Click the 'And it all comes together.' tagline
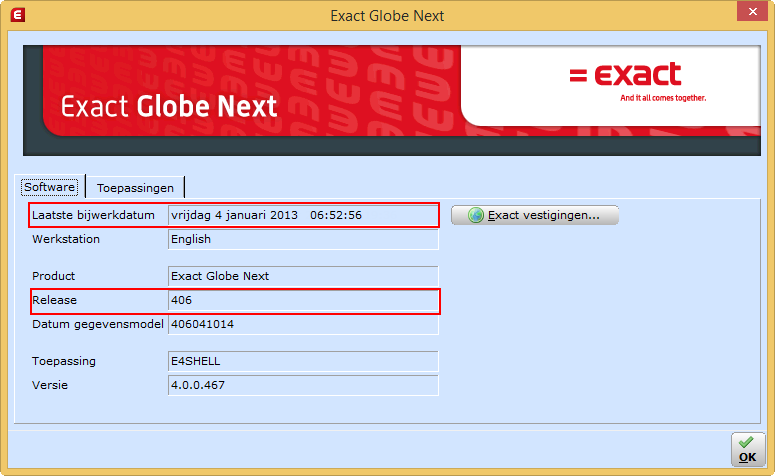This screenshot has height=476, width=775. [x=663, y=98]
